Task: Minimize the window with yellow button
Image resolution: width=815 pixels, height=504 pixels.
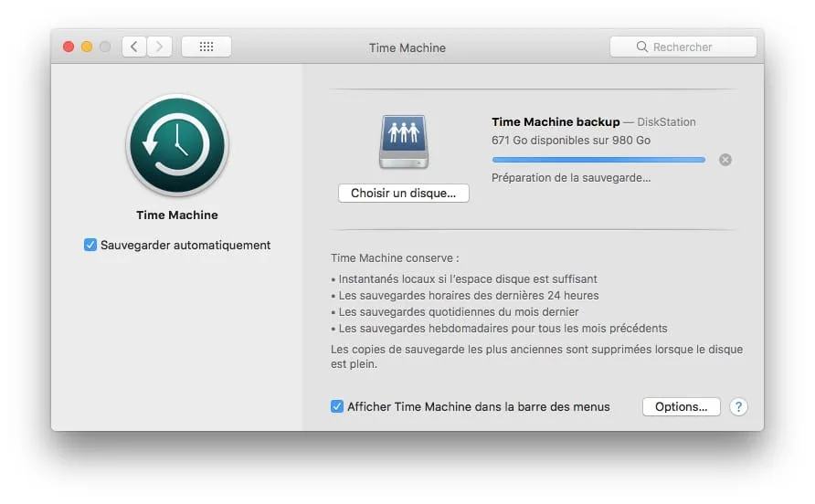Action: point(87,47)
